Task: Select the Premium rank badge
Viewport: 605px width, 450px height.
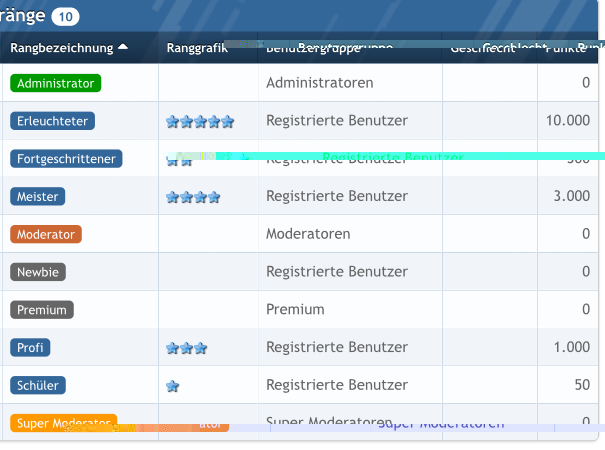Action: click(42, 310)
